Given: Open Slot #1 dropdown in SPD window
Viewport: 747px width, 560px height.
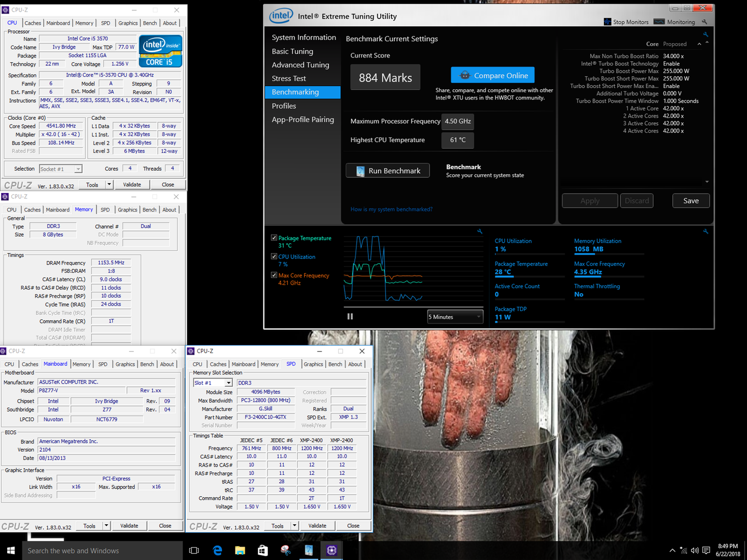Looking at the screenshot, I should pyautogui.click(x=213, y=383).
